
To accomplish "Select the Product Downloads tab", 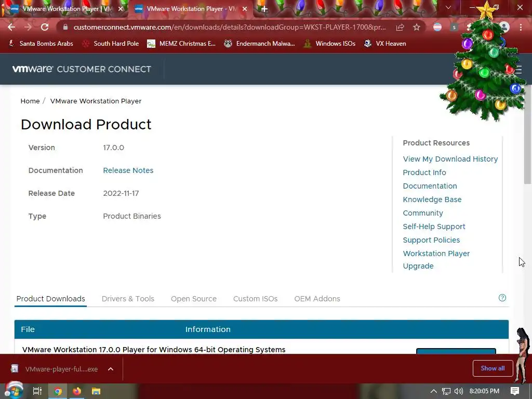I will (50, 299).
